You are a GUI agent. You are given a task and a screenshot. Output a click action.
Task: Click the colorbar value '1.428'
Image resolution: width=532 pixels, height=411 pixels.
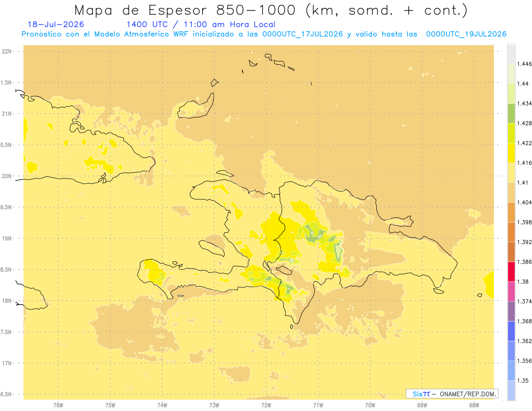[x=524, y=123]
